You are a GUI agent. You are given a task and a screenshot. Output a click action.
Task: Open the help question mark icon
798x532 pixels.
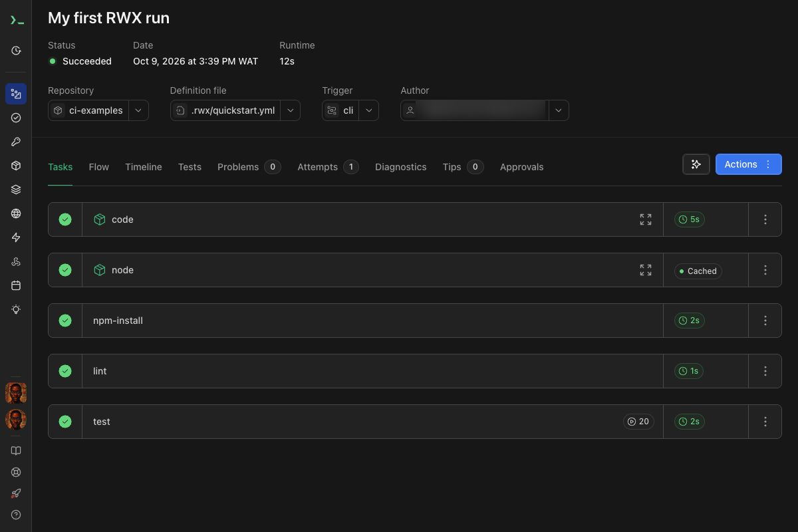[x=16, y=515]
